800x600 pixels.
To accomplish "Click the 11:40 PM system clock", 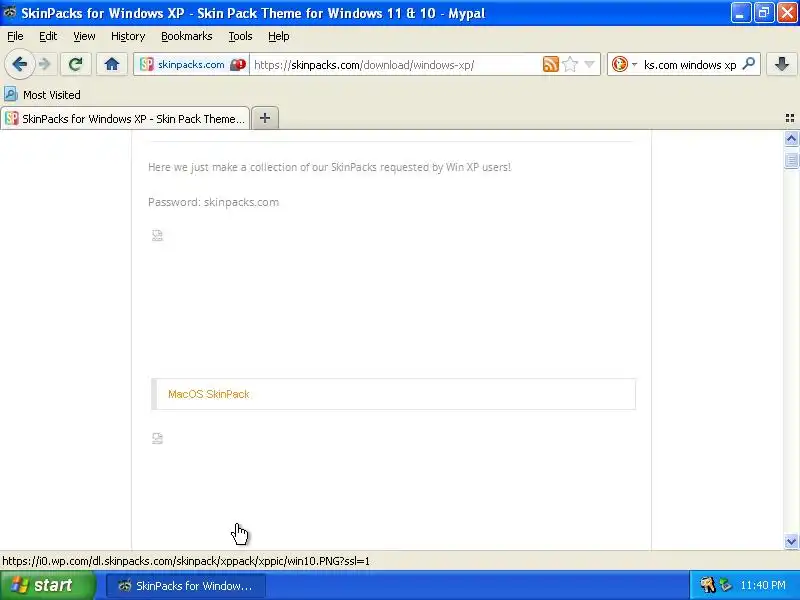I will coord(763,585).
